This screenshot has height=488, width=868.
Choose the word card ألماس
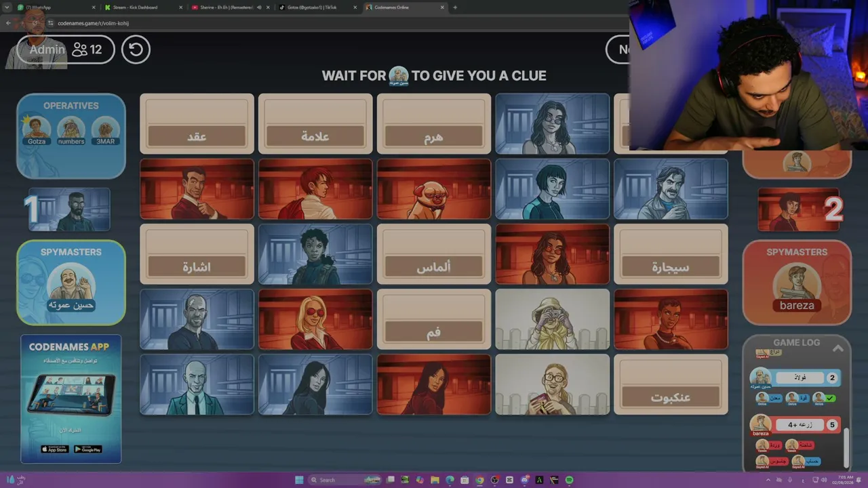[x=433, y=254]
